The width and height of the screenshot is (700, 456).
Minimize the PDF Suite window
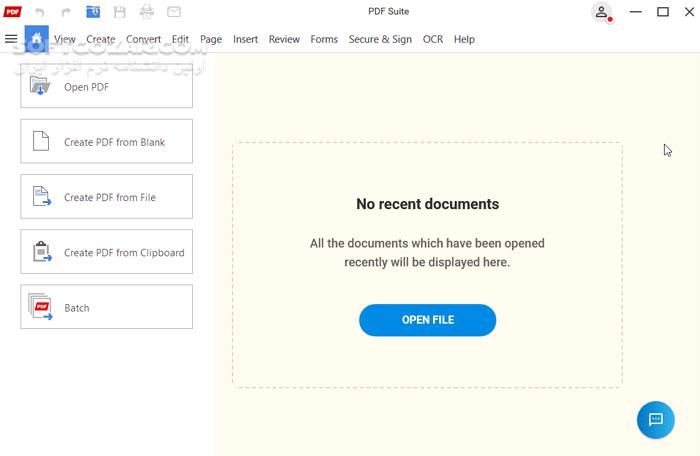click(x=636, y=12)
